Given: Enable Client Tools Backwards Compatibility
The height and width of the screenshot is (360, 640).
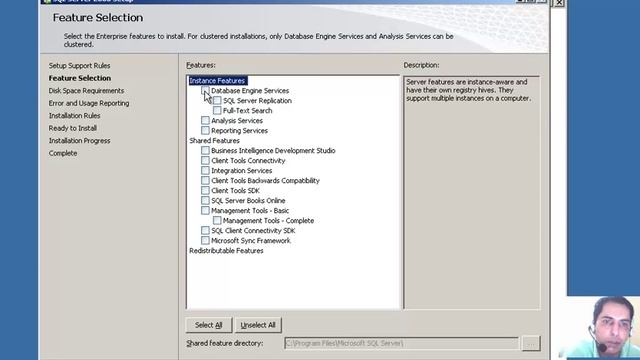Looking at the screenshot, I should click(205, 180).
